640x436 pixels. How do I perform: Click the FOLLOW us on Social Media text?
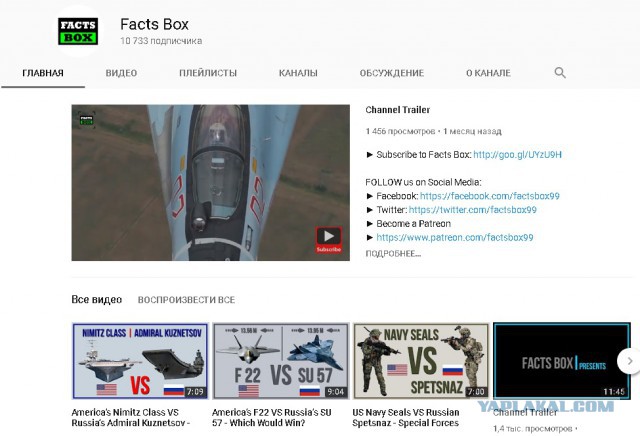[423, 182]
